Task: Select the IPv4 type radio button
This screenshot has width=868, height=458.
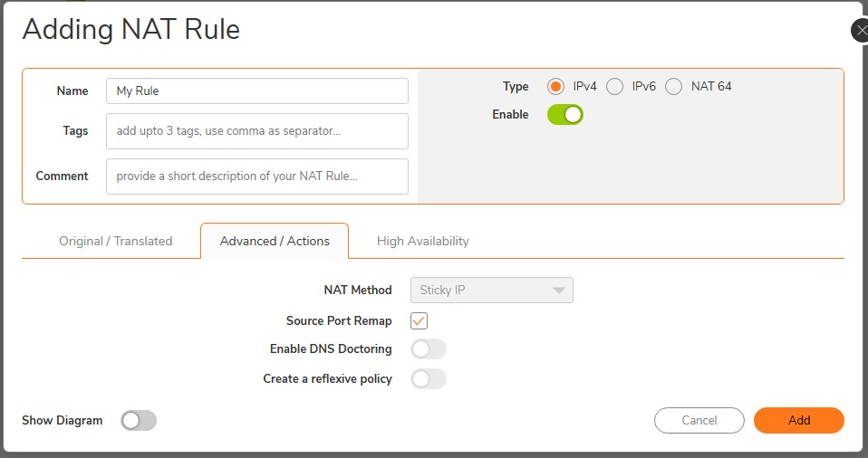Action: tap(556, 87)
